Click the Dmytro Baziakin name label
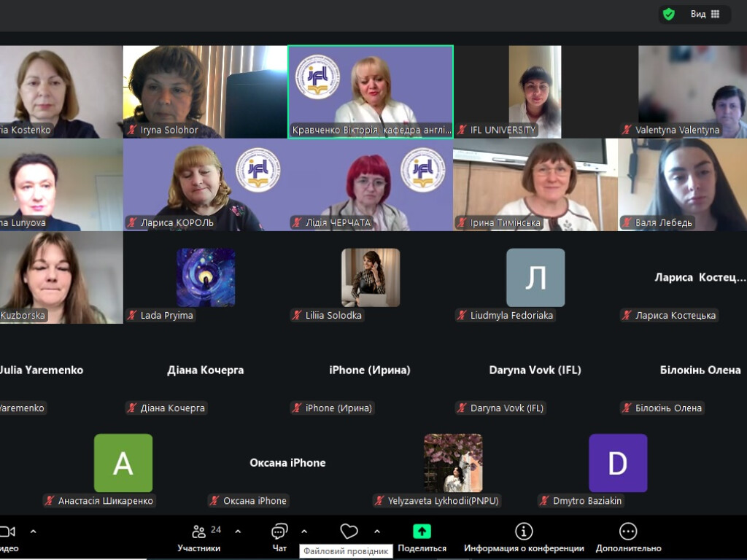 pyautogui.click(x=587, y=501)
